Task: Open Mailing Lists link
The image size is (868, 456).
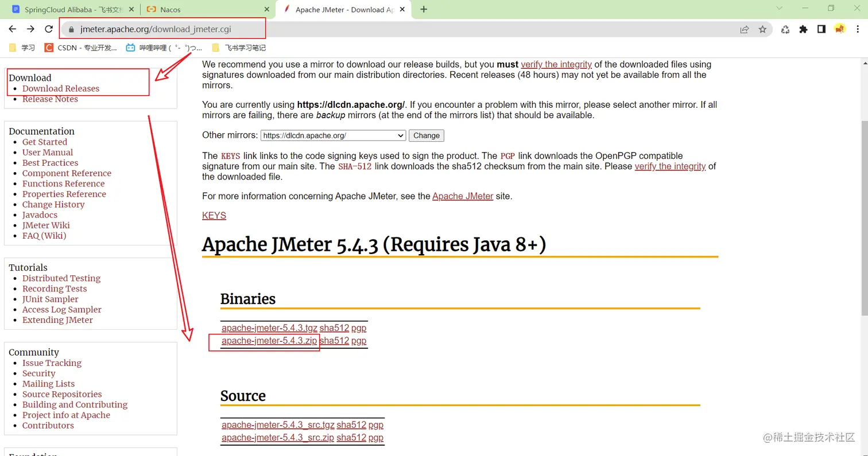Action: click(x=48, y=384)
